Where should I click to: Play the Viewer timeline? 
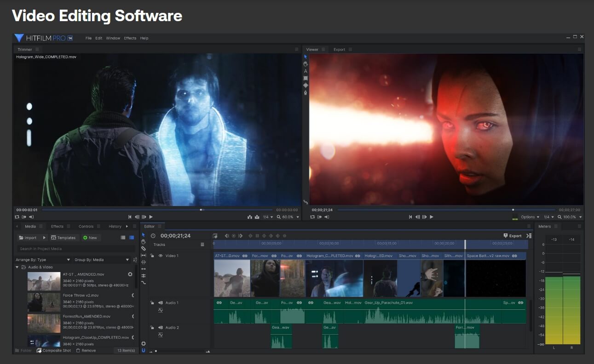431,217
